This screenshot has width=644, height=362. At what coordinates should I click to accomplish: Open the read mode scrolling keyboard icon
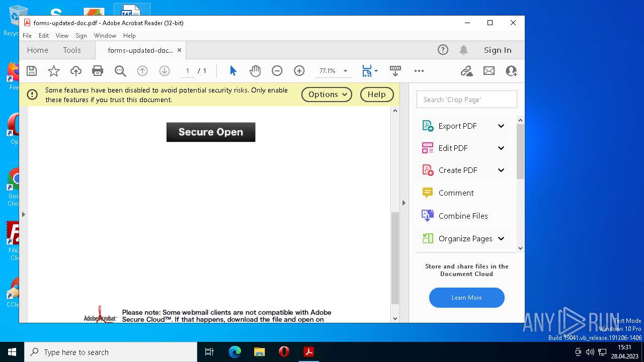click(395, 71)
